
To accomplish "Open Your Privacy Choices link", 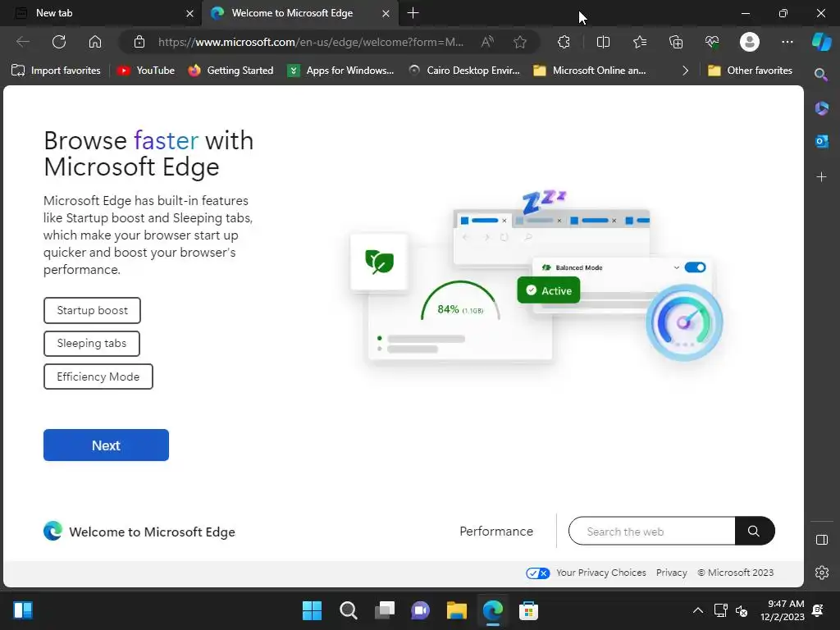I will coord(600,573).
